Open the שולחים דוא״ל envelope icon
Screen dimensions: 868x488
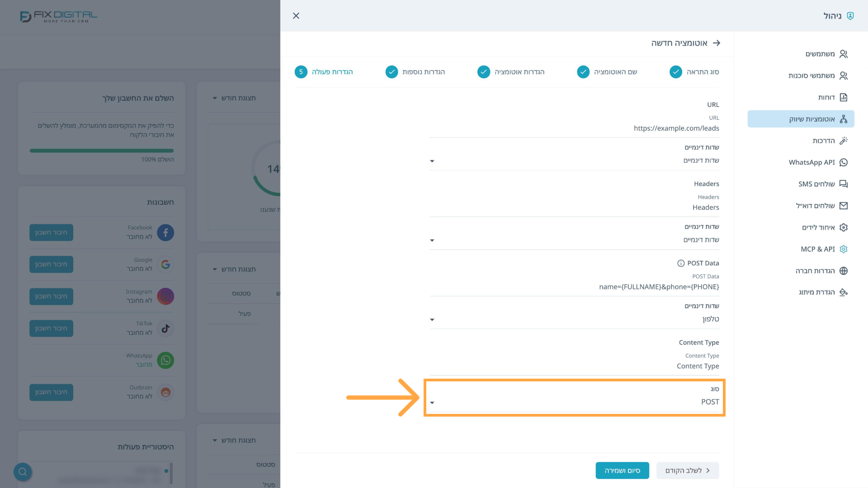click(844, 206)
